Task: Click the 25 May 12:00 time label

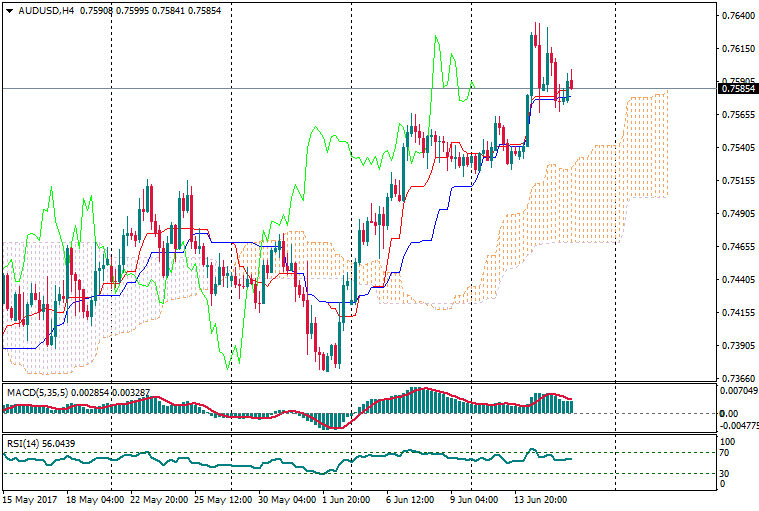Action: pyautogui.click(x=221, y=498)
